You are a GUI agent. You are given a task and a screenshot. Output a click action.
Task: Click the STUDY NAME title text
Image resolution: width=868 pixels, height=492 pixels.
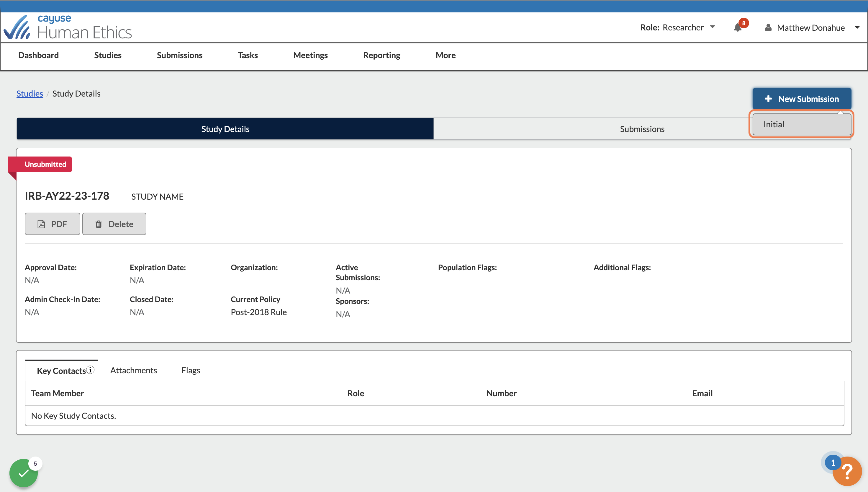(157, 197)
